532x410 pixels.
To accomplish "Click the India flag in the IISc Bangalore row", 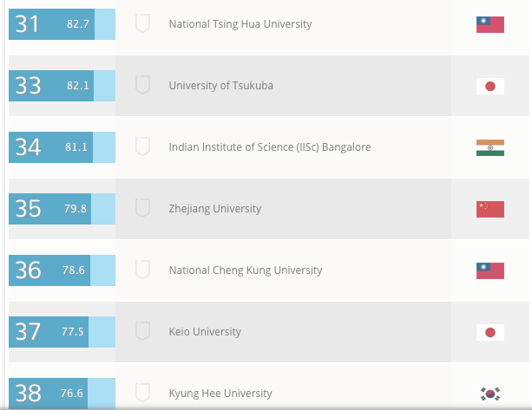I will (x=490, y=147).
